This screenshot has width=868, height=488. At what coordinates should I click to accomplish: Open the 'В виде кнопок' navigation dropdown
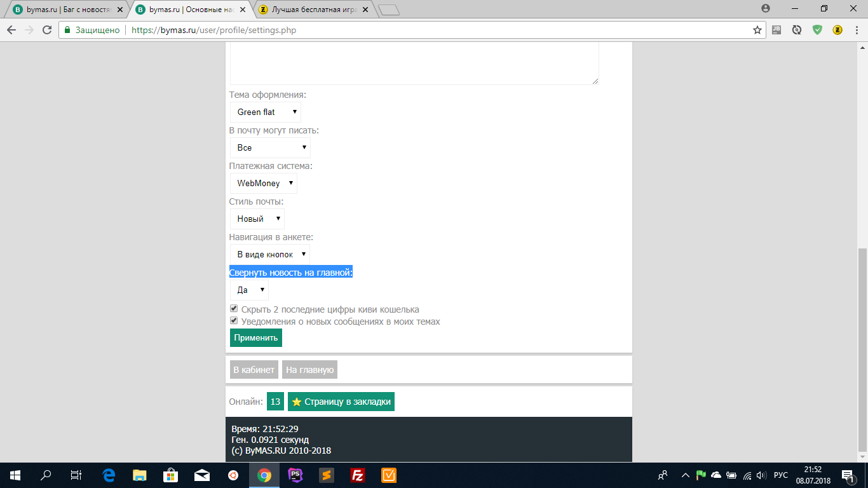coord(270,254)
